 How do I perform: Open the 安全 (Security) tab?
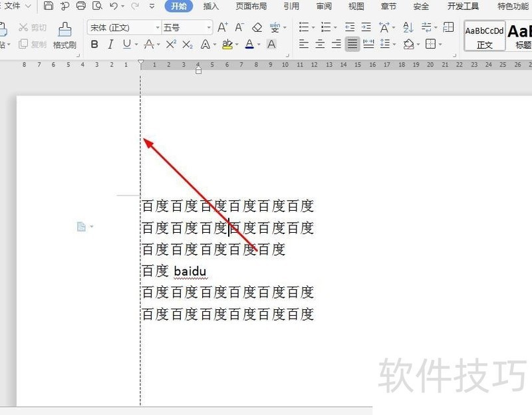[x=421, y=7]
